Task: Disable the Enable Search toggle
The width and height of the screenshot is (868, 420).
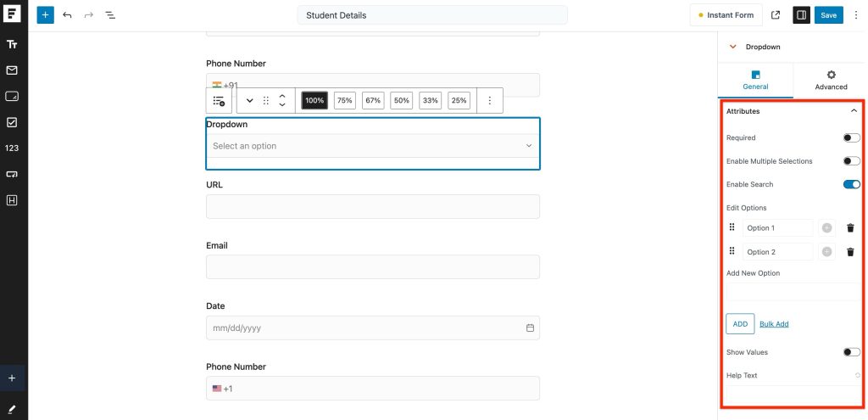Action: 851,184
